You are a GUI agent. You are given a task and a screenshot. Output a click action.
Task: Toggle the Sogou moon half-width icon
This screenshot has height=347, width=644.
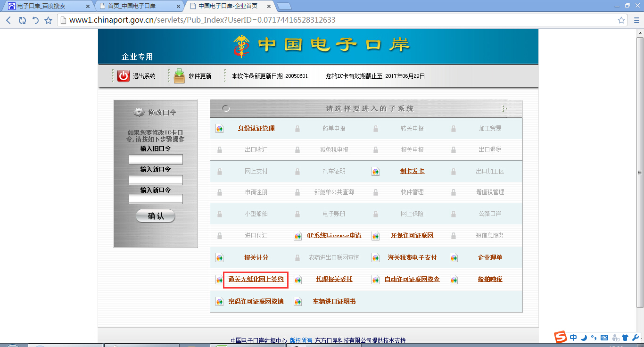coord(584,338)
